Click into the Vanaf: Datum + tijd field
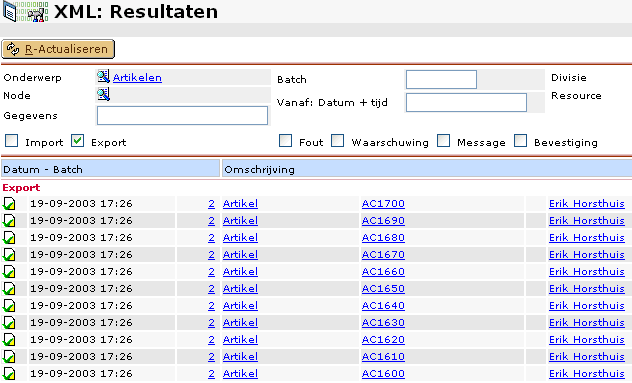 (x=466, y=102)
